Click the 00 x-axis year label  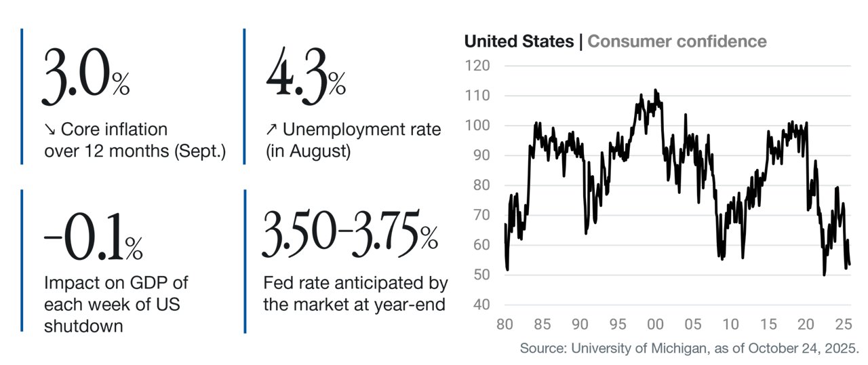[x=656, y=325]
